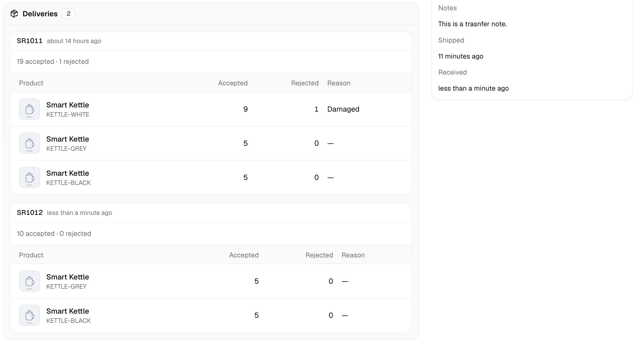The height and width of the screenshot is (342, 644).
Task: Click the Reason column header in SR1011
Action: (x=339, y=83)
